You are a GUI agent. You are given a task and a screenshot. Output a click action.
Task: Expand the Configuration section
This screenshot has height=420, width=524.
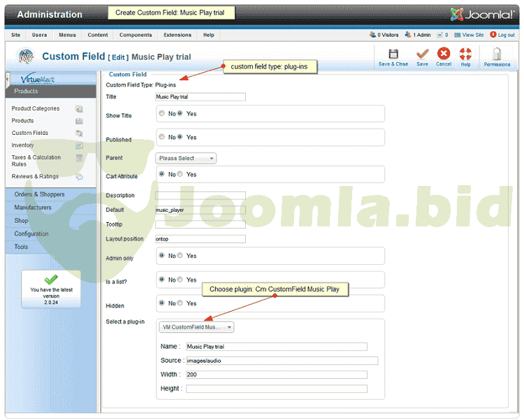click(51, 233)
